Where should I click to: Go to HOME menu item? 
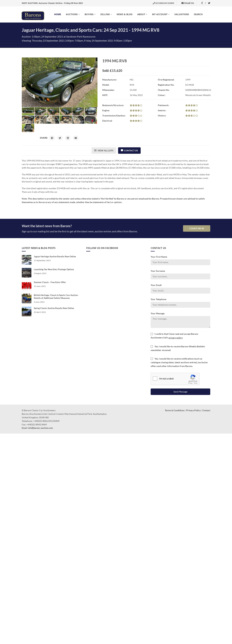click(58, 14)
